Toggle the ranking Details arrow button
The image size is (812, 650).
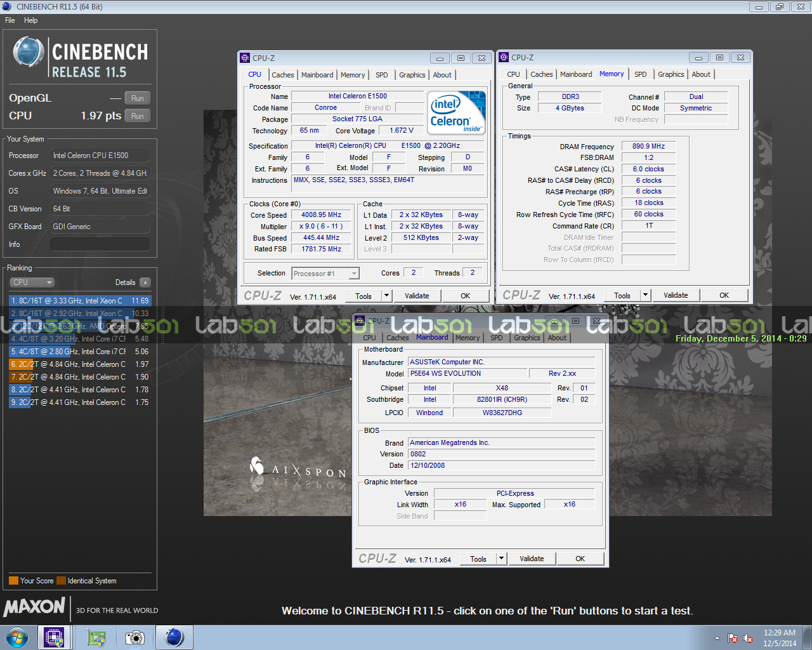pyautogui.click(x=145, y=282)
